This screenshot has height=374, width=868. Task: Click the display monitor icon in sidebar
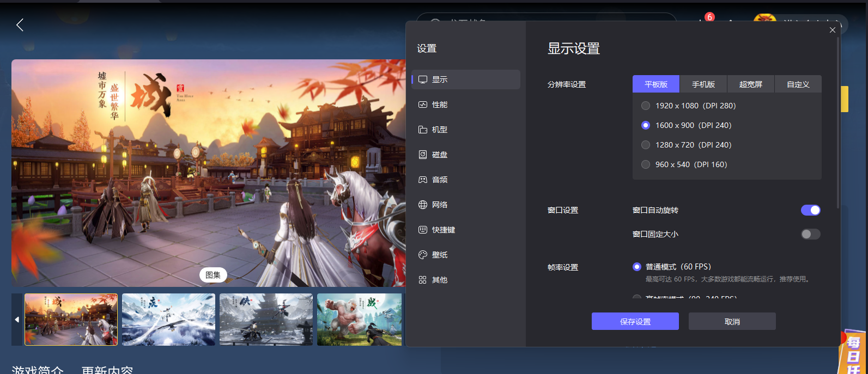(x=423, y=79)
